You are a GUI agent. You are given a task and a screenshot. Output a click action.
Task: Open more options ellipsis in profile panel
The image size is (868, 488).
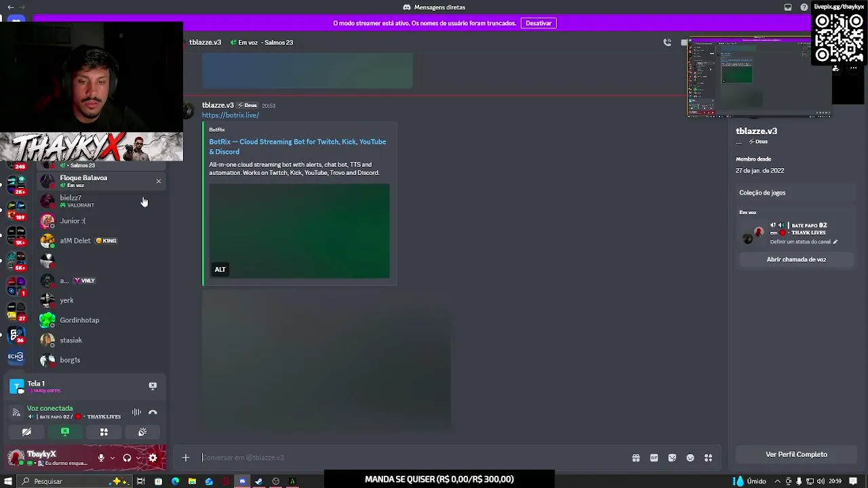[854, 68]
